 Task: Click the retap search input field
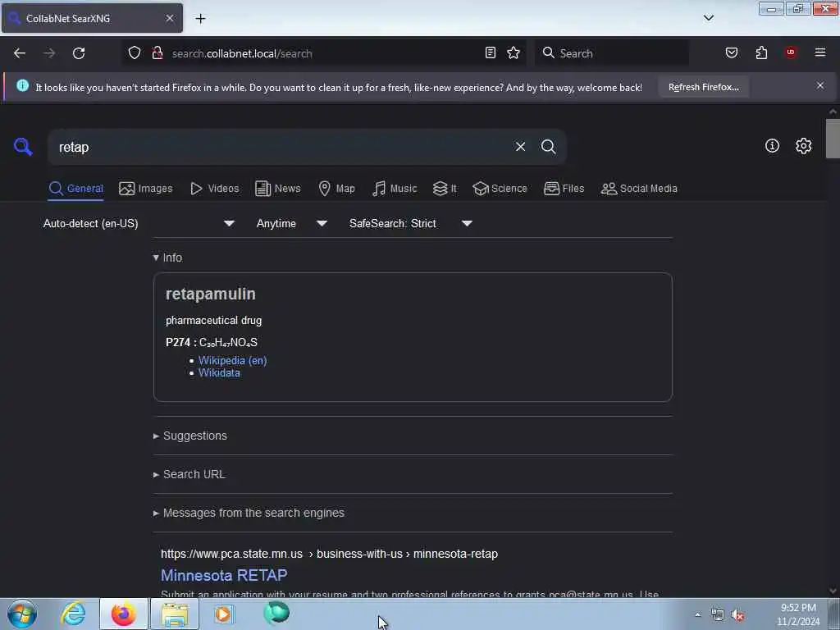click(283, 147)
